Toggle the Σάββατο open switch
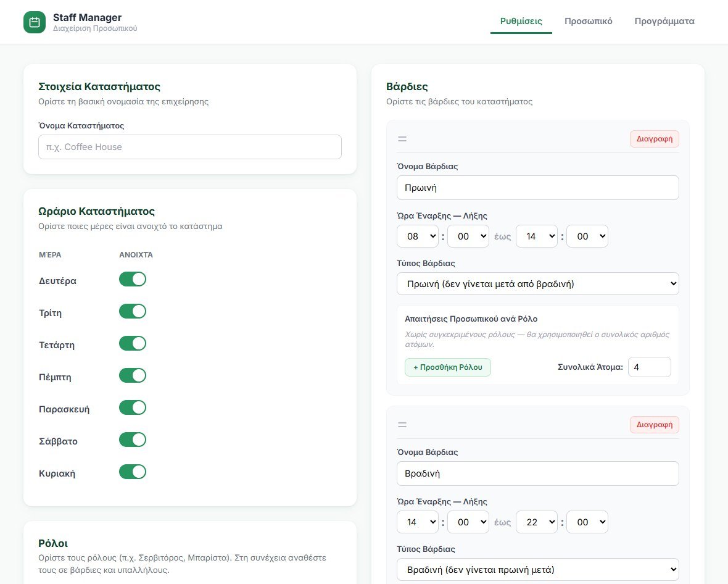The image size is (728, 584). [132, 440]
